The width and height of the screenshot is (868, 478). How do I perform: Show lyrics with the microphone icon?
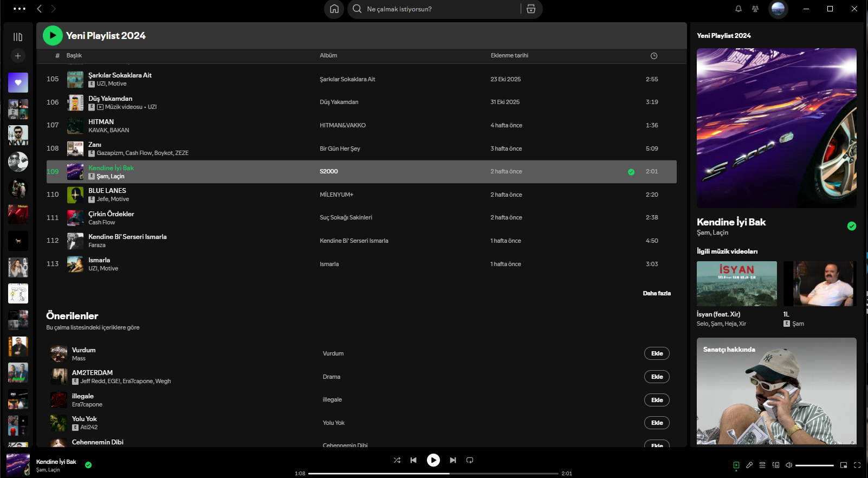click(749, 465)
